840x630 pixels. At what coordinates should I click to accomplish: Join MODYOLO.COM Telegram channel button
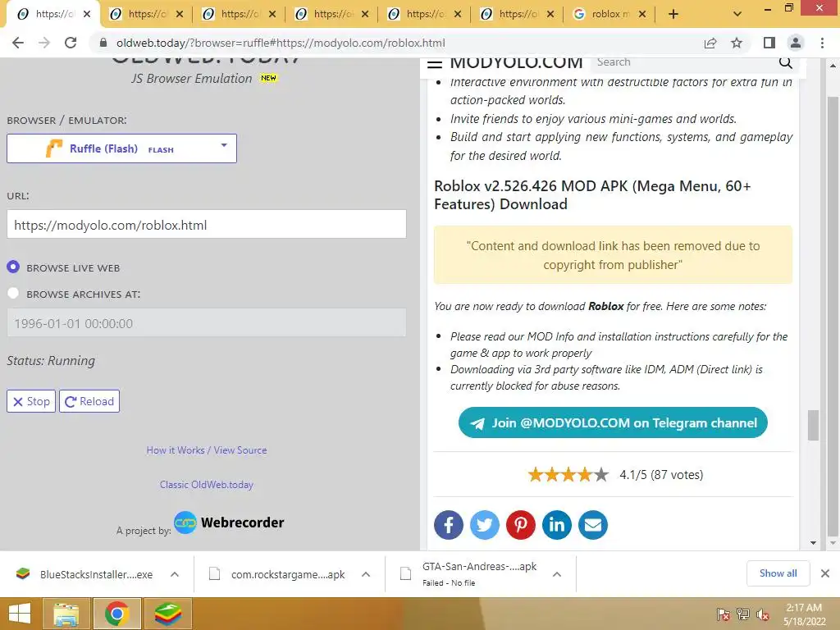[613, 422]
